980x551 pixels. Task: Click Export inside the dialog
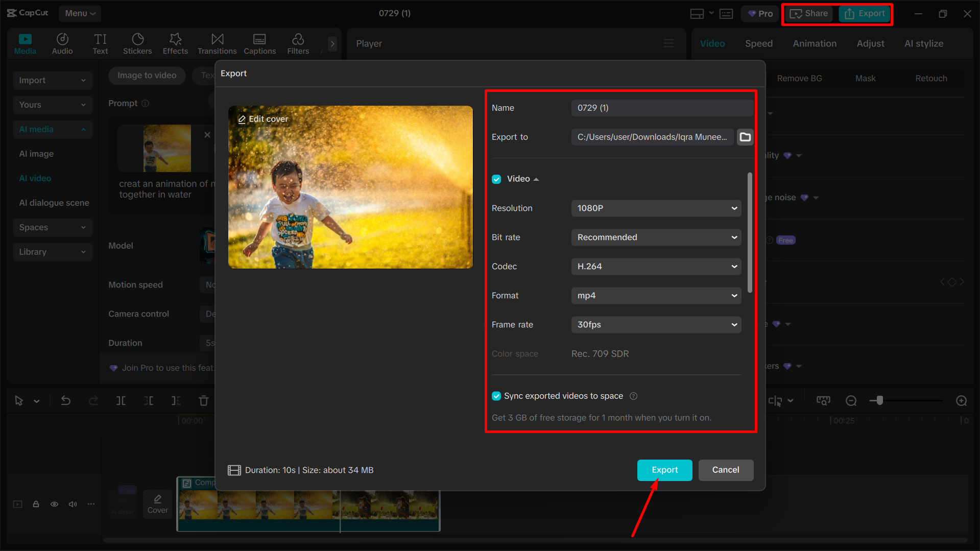tap(664, 470)
